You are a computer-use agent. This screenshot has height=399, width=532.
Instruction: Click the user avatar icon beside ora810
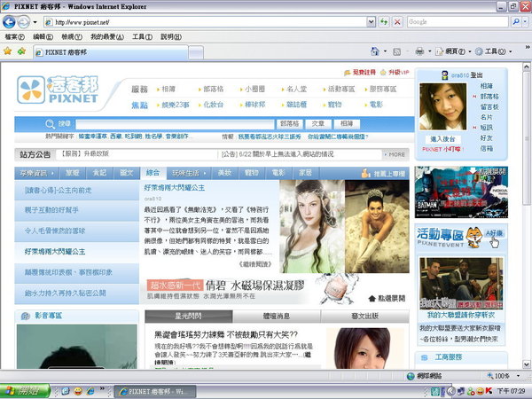tap(445, 75)
